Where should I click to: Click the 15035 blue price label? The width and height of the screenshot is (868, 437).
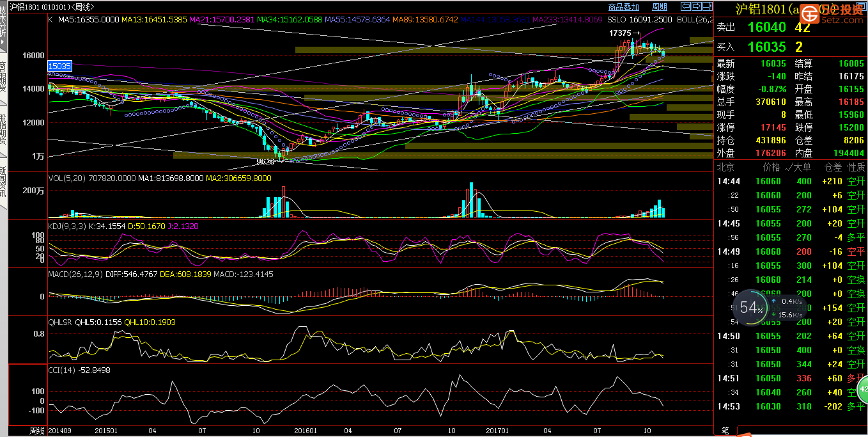tap(59, 66)
